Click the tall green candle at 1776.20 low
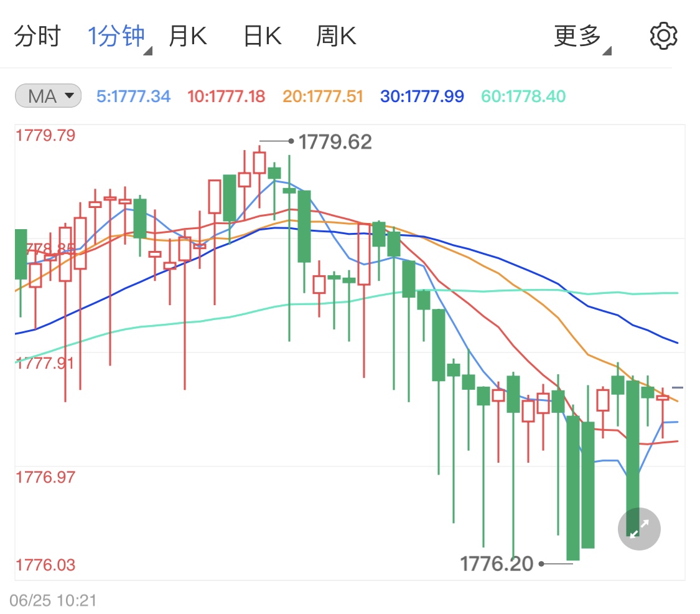Screen dimensions: 700x614 tap(573, 487)
